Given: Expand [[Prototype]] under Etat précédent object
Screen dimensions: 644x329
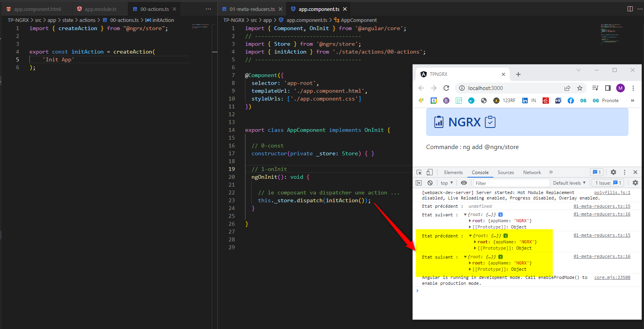Looking at the screenshot, I should (475, 248).
